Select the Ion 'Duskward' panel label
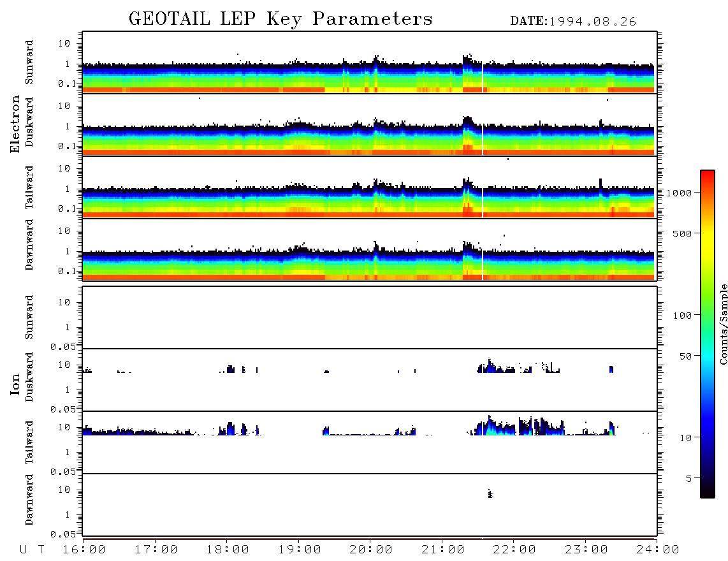Image resolution: width=728 pixels, height=561 pixels. (x=29, y=377)
